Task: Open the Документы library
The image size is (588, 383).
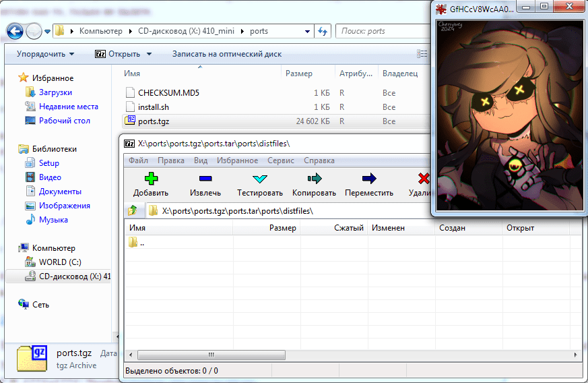Action: [x=60, y=191]
